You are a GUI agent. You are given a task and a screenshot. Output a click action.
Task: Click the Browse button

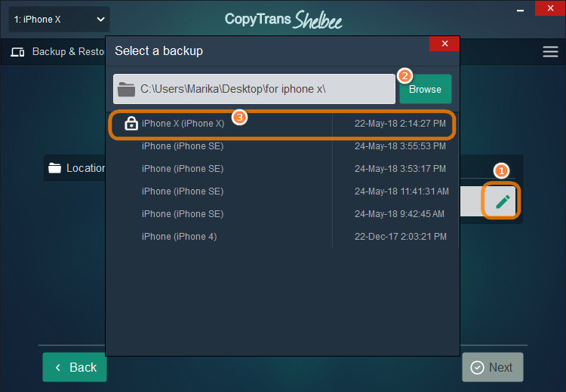(425, 89)
